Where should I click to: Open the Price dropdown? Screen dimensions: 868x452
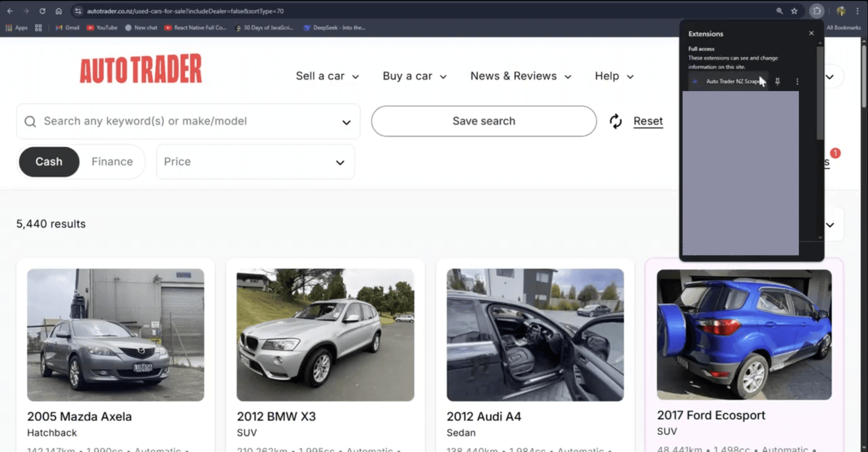pyautogui.click(x=255, y=162)
